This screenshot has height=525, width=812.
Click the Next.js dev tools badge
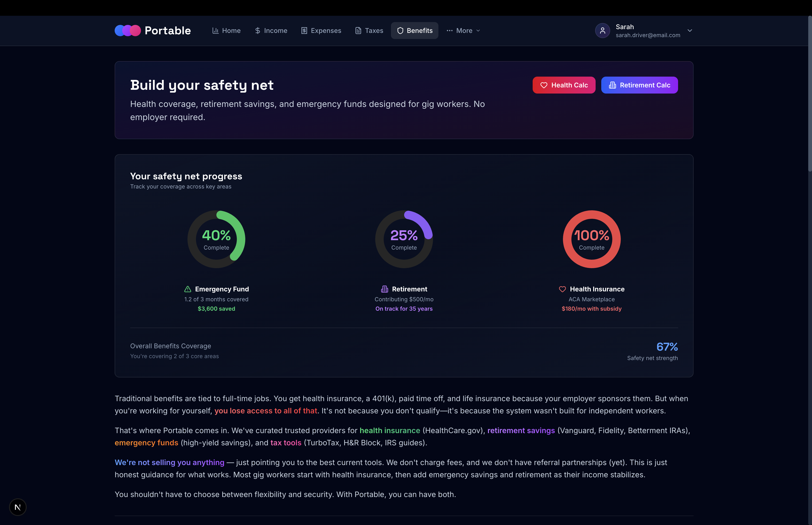click(18, 507)
